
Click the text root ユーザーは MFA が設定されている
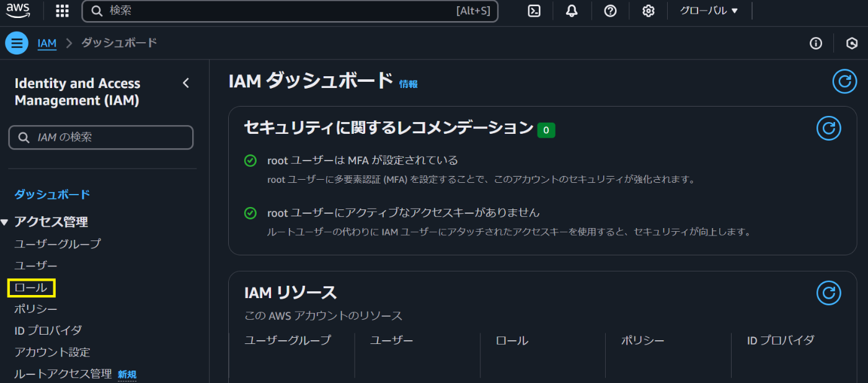363,161
